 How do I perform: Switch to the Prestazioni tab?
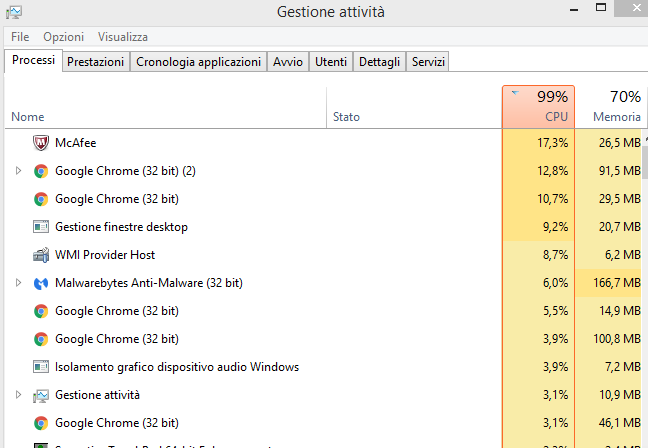pos(95,62)
